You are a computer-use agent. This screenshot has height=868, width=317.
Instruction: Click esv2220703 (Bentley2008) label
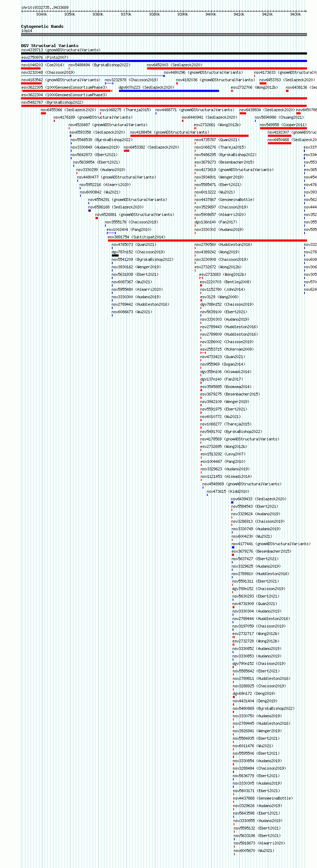coord(225,282)
